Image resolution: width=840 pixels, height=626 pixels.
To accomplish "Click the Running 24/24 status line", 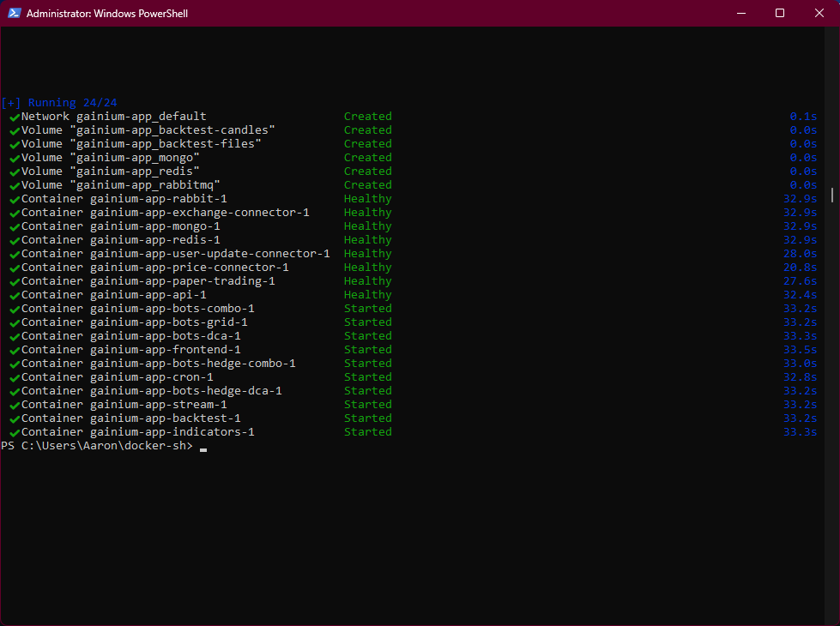I will coord(59,103).
